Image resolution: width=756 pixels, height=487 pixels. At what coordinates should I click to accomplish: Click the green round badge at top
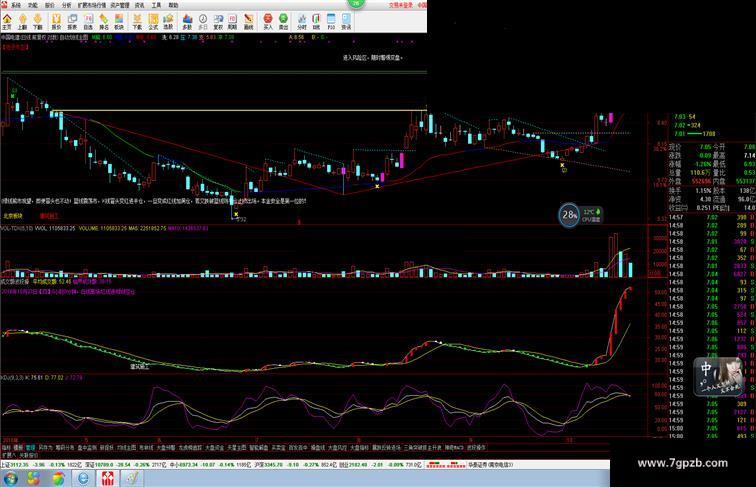pyautogui.click(x=356, y=3)
